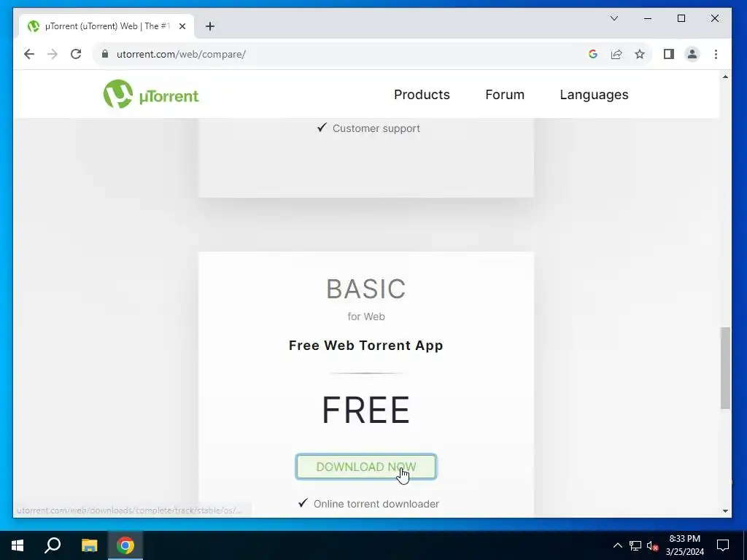Open the Products menu
The height and width of the screenshot is (560, 747).
tap(422, 95)
